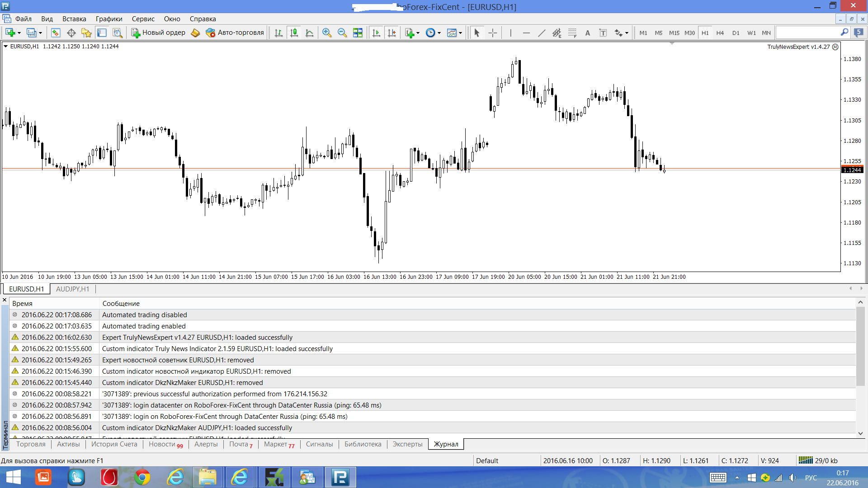Click journal scrollbar down arrow
This screenshot has height=488, width=868.
point(860,433)
